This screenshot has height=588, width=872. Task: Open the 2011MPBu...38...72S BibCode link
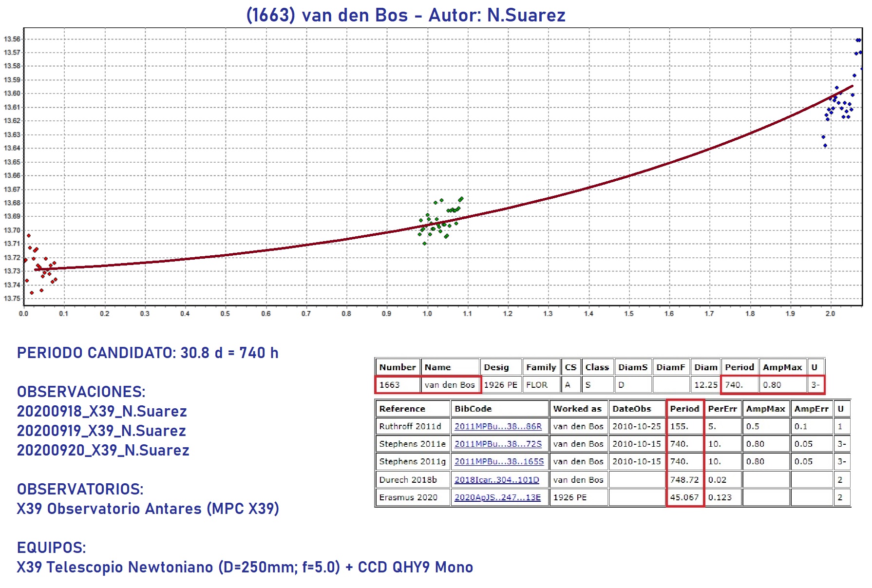click(x=498, y=444)
